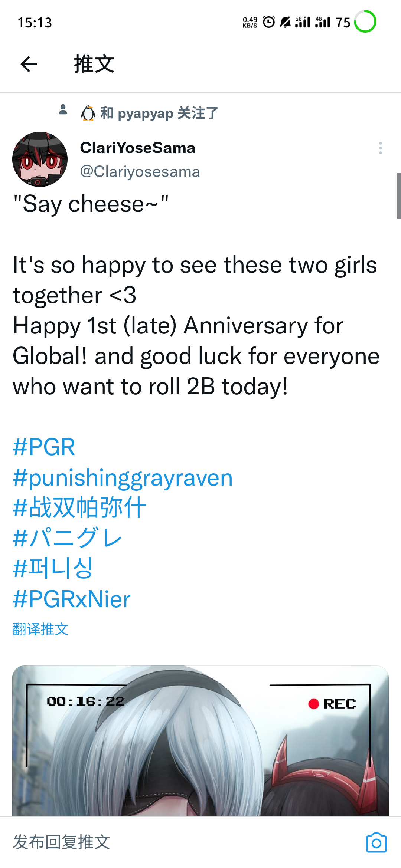Open the #战双帕弥什 hashtag
The height and width of the screenshot is (868, 401).
pyautogui.click(x=79, y=508)
